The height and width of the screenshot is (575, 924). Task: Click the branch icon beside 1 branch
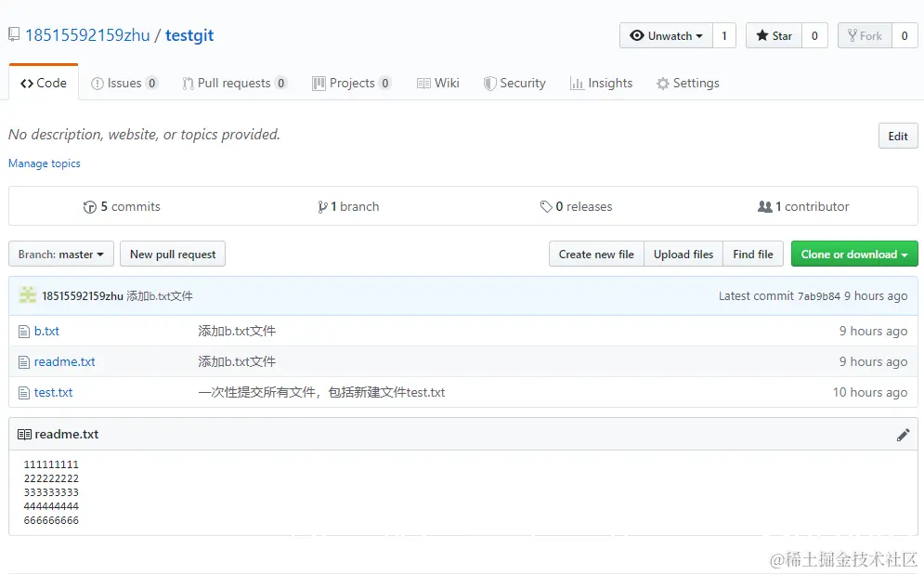[x=322, y=207]
